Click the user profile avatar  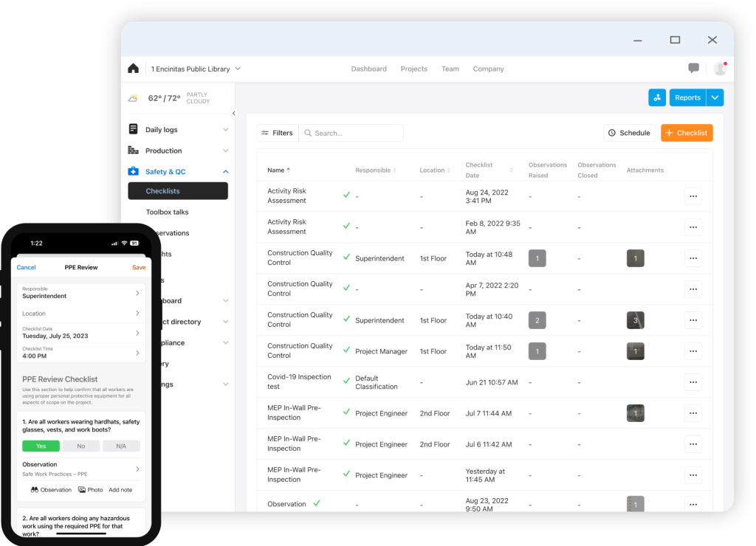pos(720,69)
